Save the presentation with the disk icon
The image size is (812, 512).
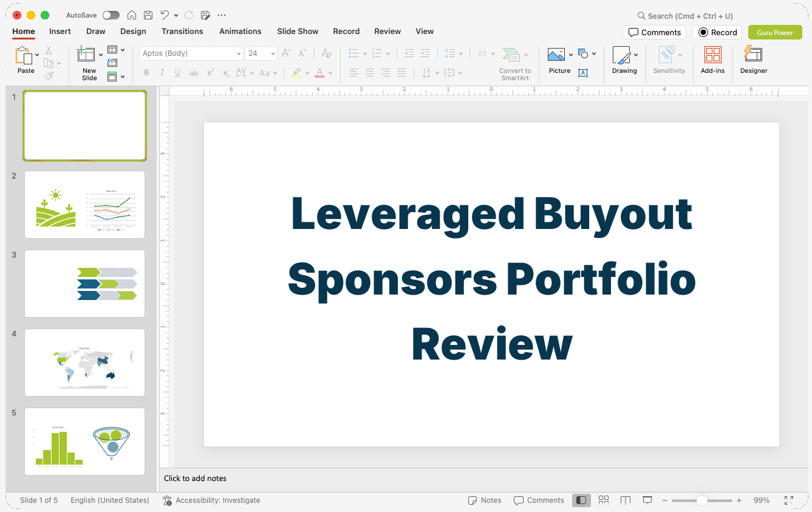click(148, 15)
